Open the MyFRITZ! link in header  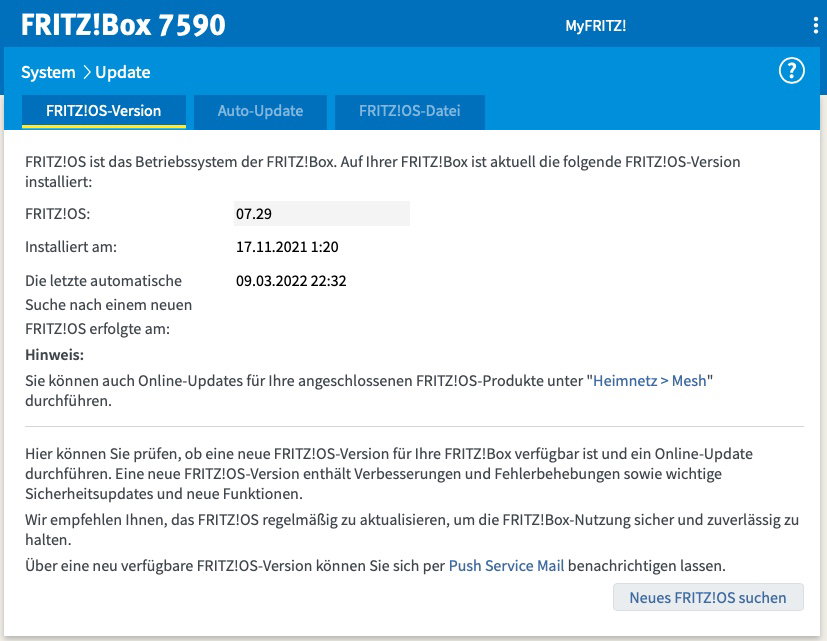tap(595, 25)
